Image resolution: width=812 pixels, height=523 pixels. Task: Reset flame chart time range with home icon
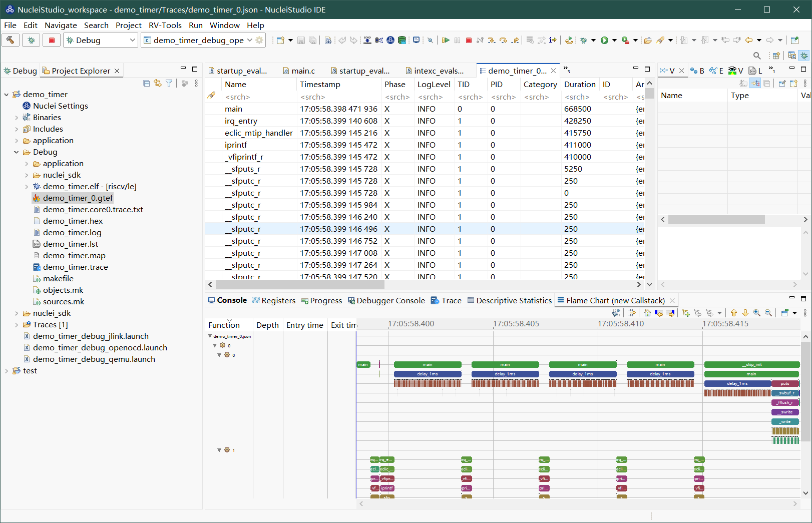pos(647,313)
